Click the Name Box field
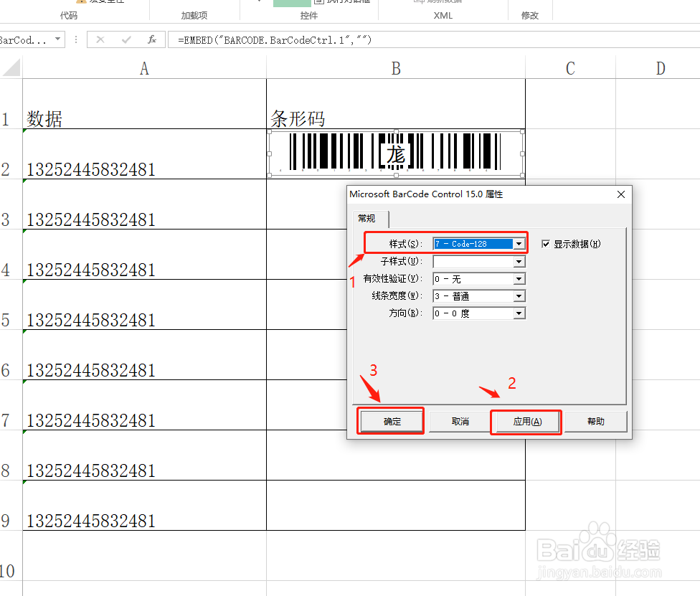Viewport: 700px width, 596px height. point(26,39)
